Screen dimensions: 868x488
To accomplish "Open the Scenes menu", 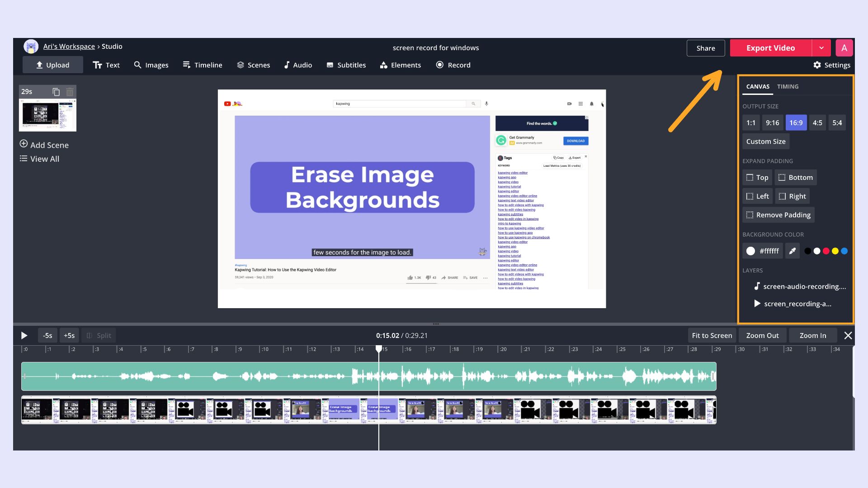I will (x=253, y=65).
